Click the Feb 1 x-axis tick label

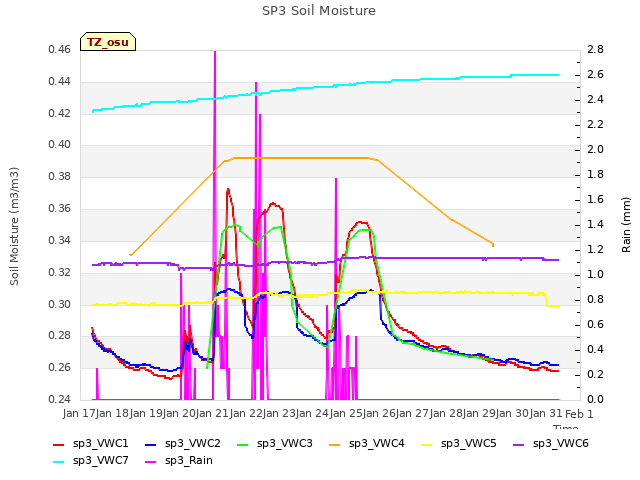pos(579,414)
